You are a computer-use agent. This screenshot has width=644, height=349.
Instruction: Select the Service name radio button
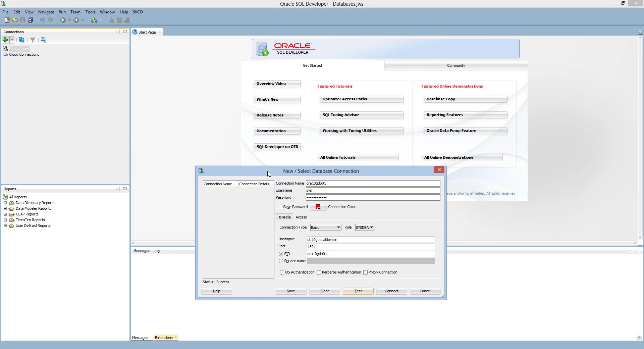coord(281,261)
